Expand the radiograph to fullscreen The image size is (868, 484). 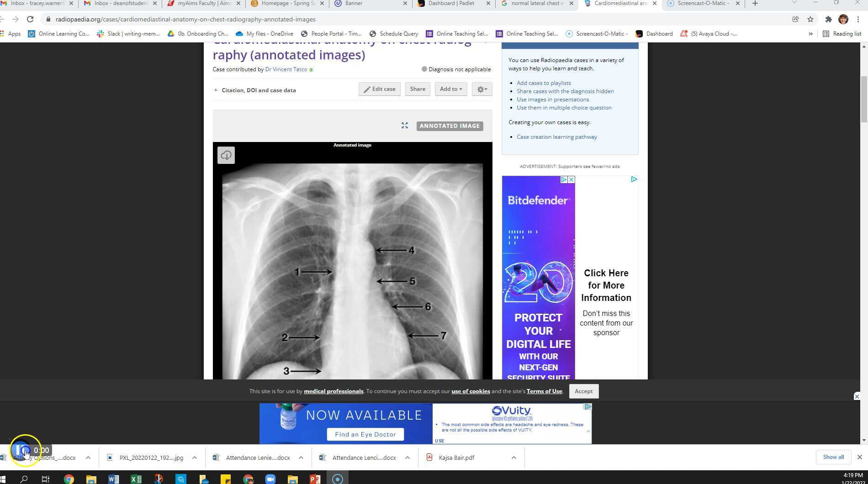404,125
